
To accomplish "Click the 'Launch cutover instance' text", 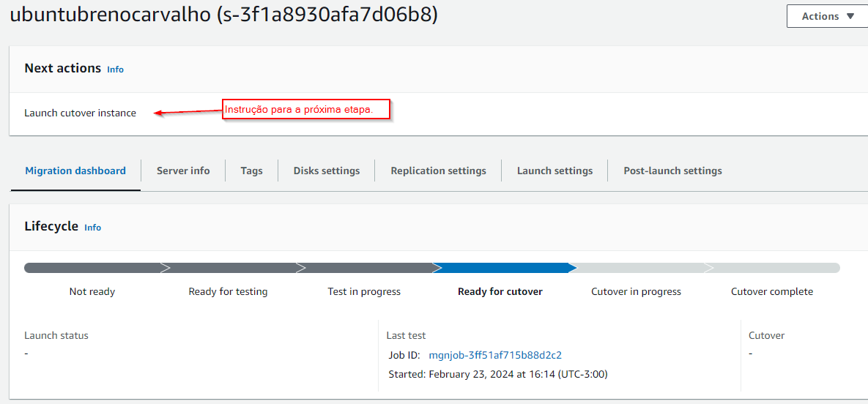I will point(81,113).
